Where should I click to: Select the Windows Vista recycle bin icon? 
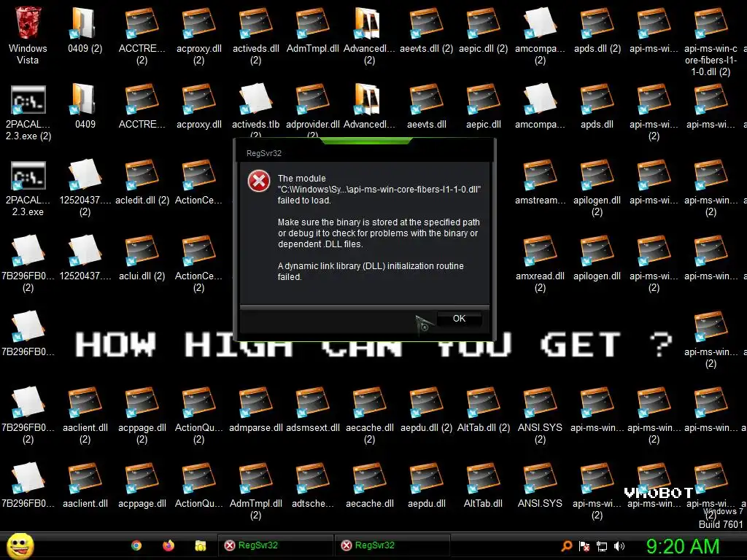[x=28, y=36]
